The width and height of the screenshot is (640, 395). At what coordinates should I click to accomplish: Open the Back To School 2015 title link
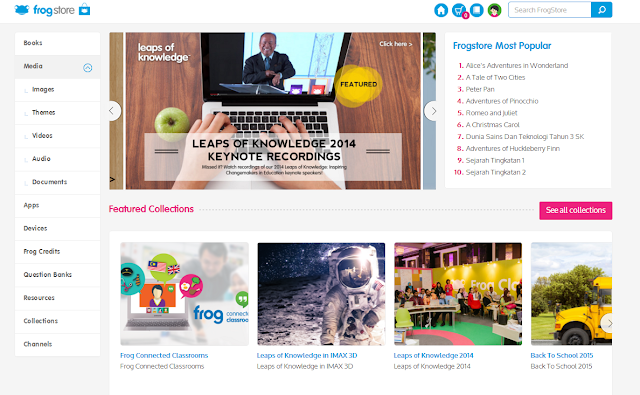pyautogui.click(x=562, y=355)
